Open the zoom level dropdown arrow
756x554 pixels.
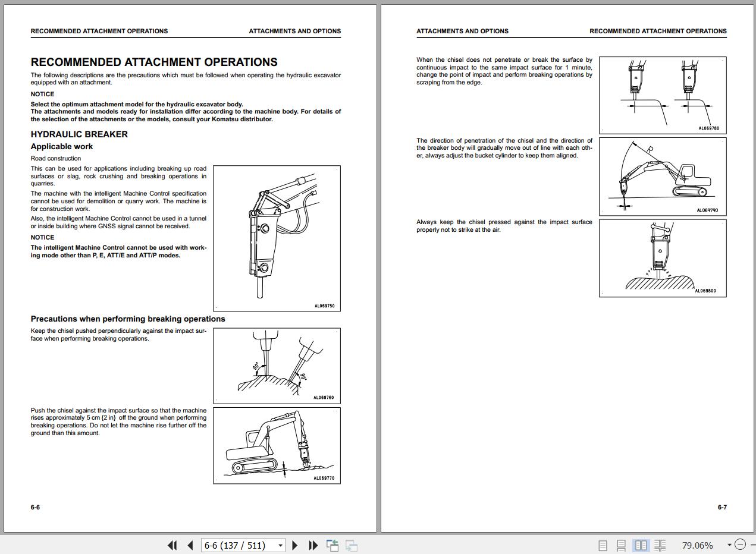(729, 545)
